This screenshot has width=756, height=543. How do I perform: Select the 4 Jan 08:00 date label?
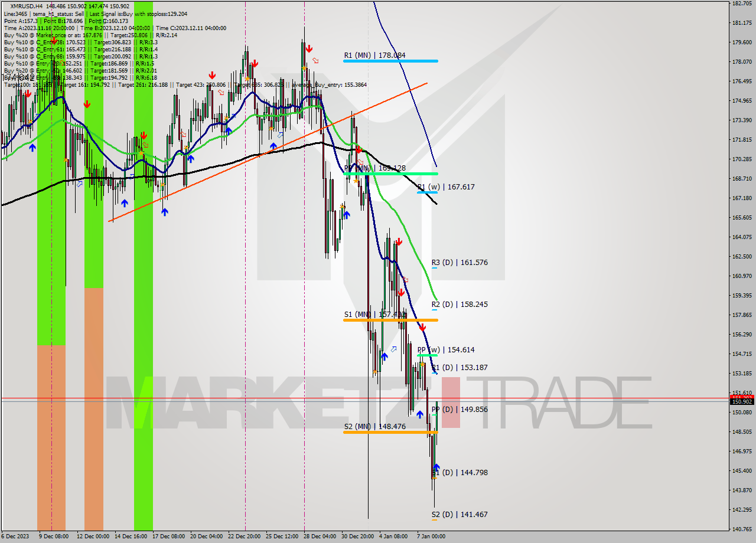coord(393,536)
